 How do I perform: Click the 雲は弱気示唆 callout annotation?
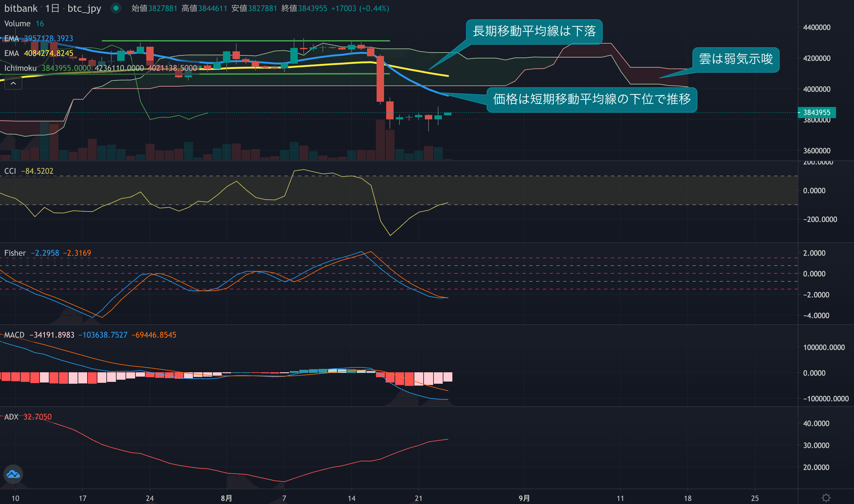click(x=736, y=59)
